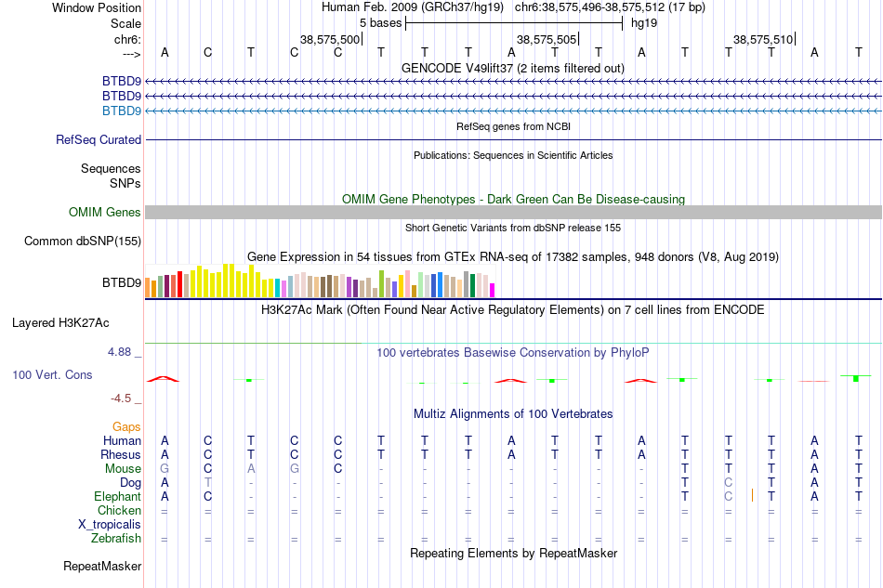Viewport: 883px width, 588px height.
Task: Click the Repeating Elements by RepeatMasker title
Action: click(x=514, y=554)
